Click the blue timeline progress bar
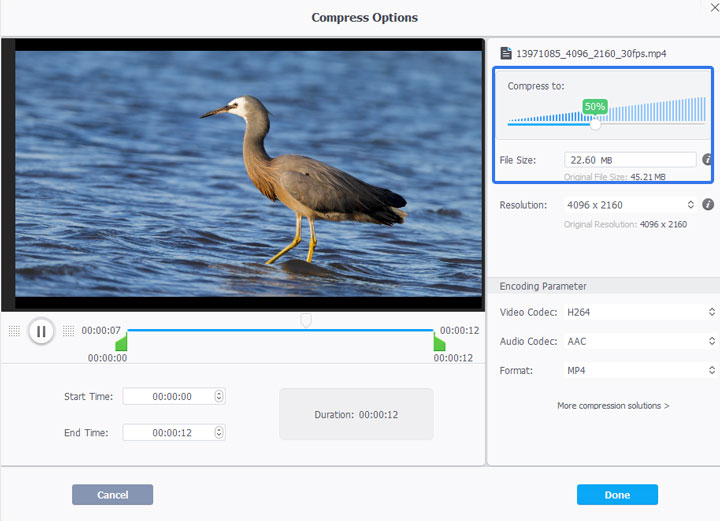720x521 pixels. tap(280, 330)
